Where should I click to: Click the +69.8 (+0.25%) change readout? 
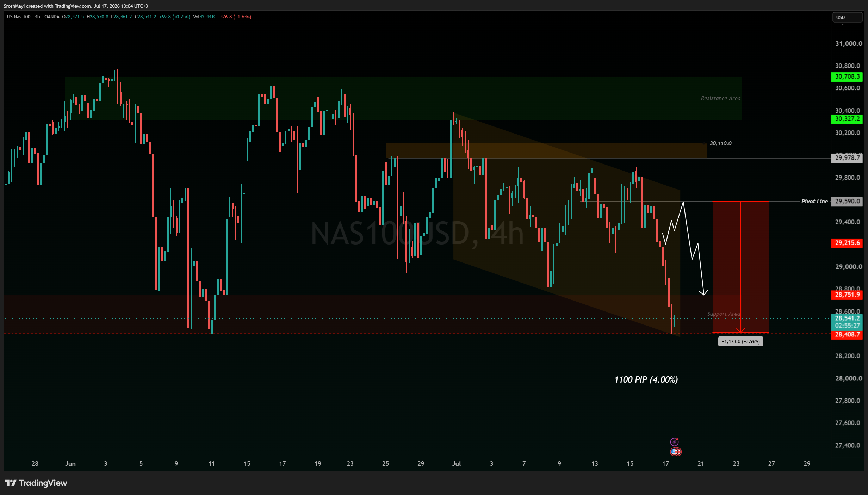click(x=175, y=17)
